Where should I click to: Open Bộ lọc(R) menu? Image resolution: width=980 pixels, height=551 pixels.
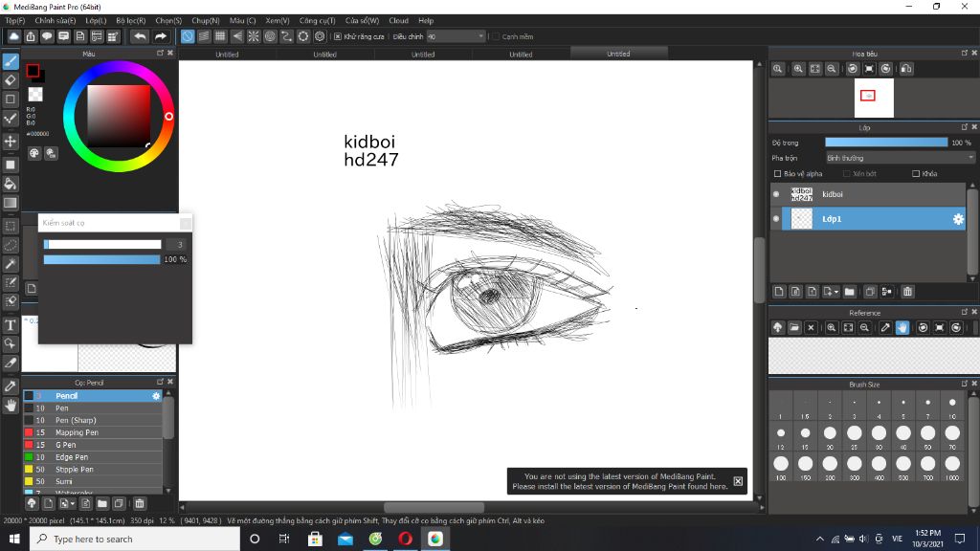coord(130,21)
